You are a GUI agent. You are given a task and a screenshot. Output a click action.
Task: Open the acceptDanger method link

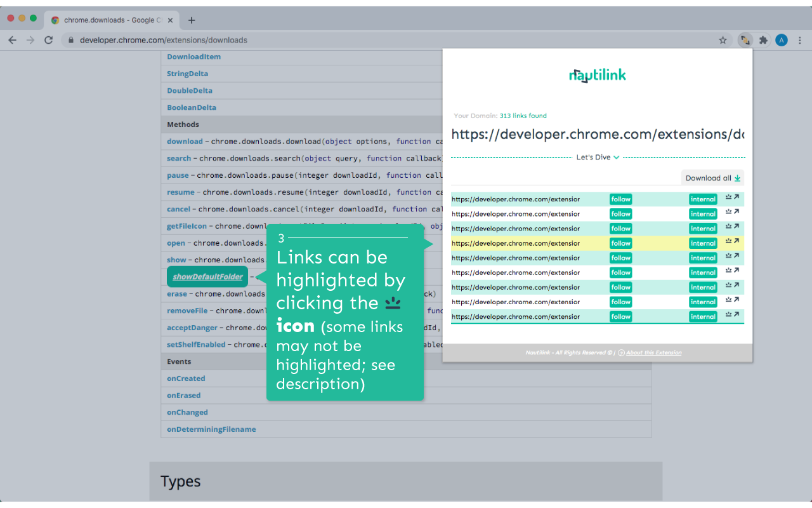coord(192,328)
